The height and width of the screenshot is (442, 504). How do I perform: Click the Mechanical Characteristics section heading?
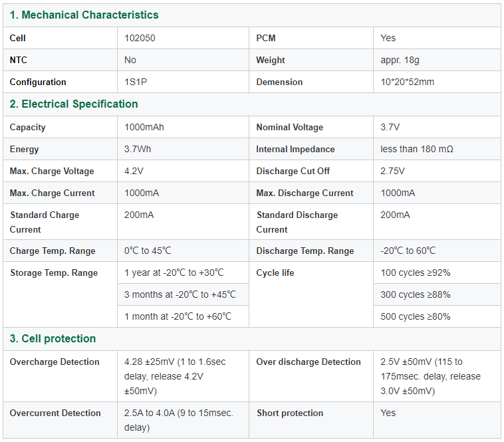(84, 15)
